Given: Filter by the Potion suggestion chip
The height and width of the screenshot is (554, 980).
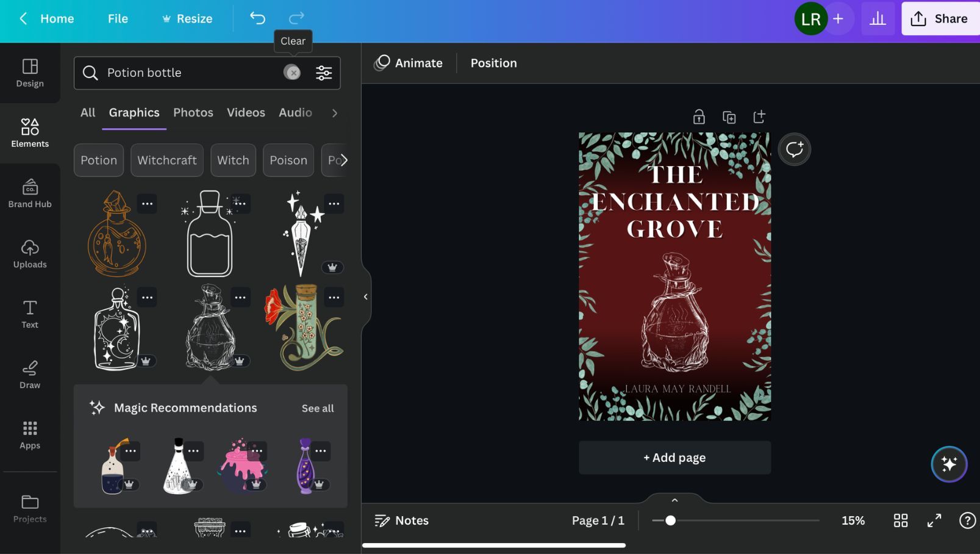Looking at the screenshot, I should 99,160.
